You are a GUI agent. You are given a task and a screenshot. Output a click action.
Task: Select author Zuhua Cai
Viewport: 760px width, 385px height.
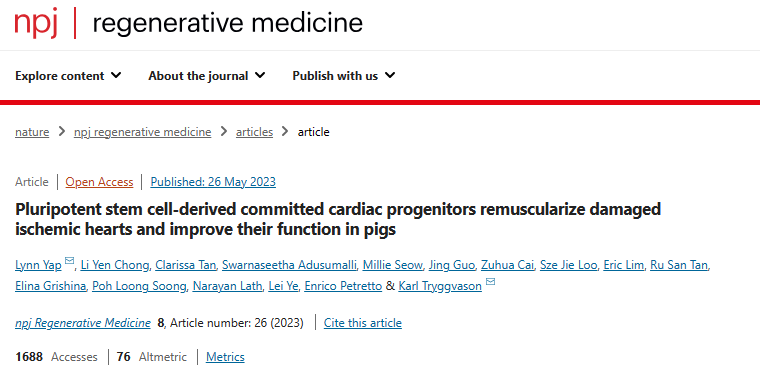(507, 265)
